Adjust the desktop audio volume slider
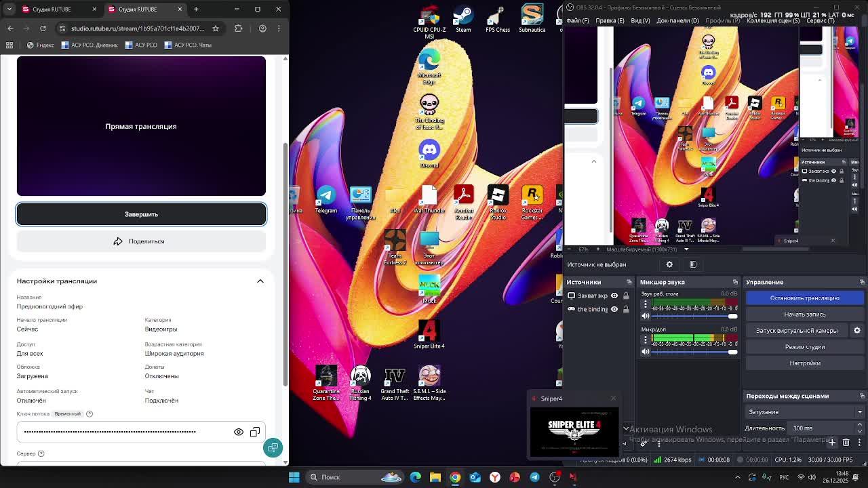Viewport: 868px width, 488px height. pyautogui.click(x=694, y=316)
